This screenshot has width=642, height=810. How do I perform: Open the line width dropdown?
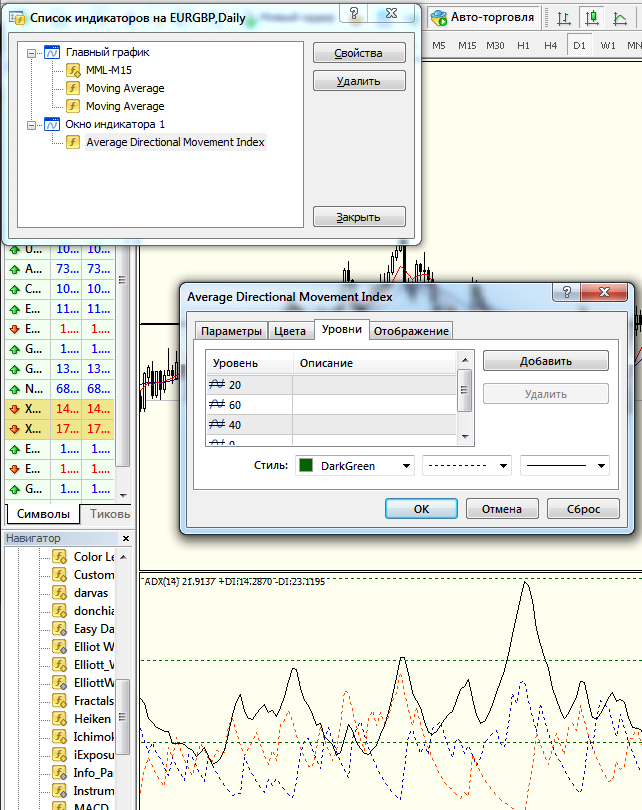coord(565,466)
